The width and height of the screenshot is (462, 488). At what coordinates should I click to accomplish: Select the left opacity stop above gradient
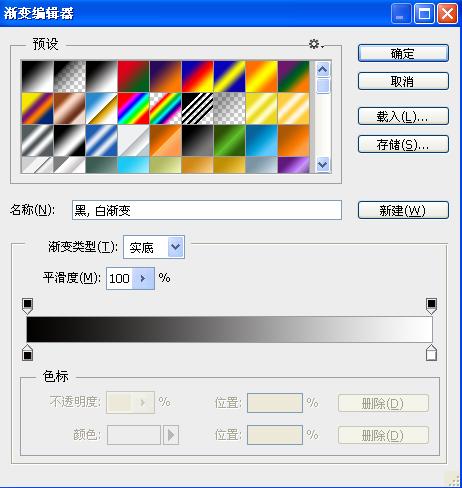tap(27, 306)
